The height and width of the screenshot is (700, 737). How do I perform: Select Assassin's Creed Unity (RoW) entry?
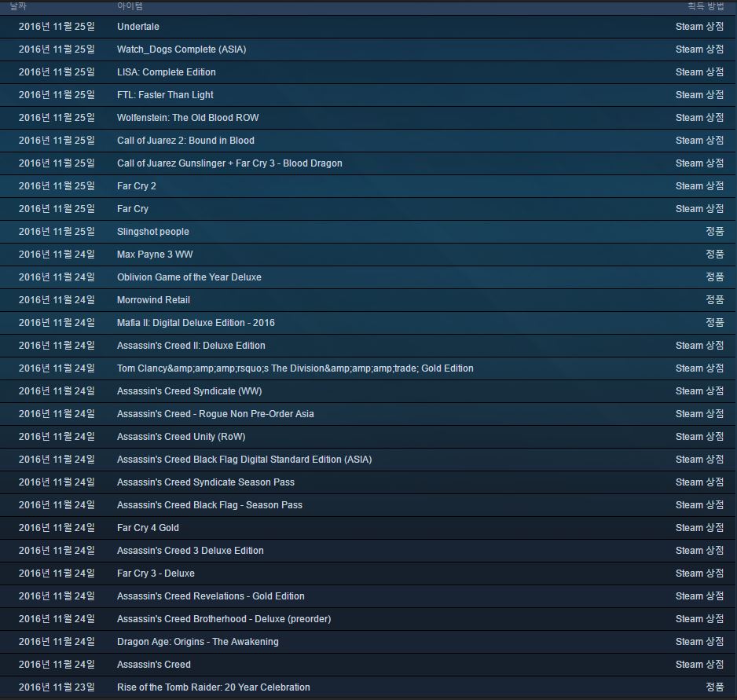click(x=181, y=437)
